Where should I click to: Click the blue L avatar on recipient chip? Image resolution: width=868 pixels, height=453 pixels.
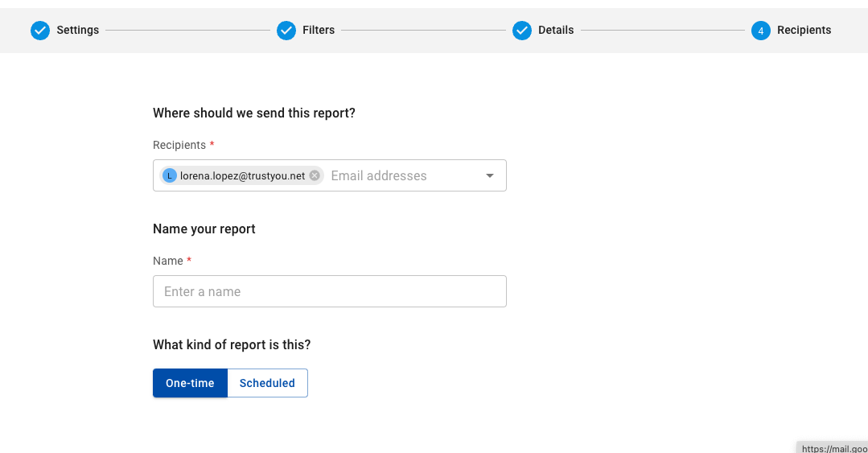pos(170,175)
